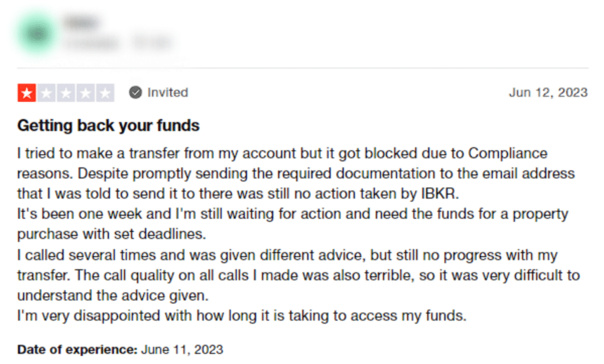Click the red first star rating
The height and width of the screenshot is (364, 604).
pos(27,93)
